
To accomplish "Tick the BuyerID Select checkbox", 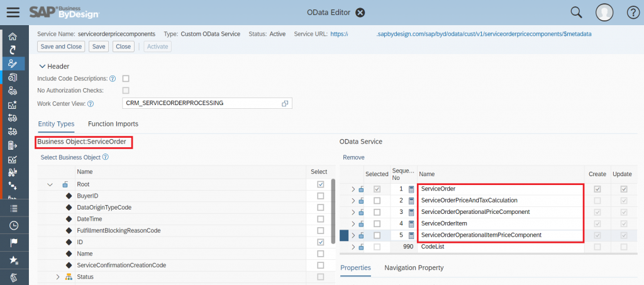I will 320,196.
